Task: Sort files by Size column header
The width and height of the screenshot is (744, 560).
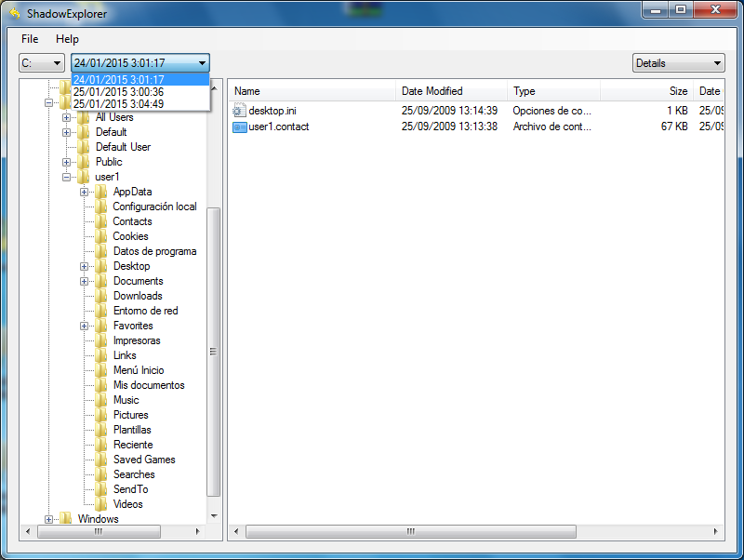Action: 646,91
